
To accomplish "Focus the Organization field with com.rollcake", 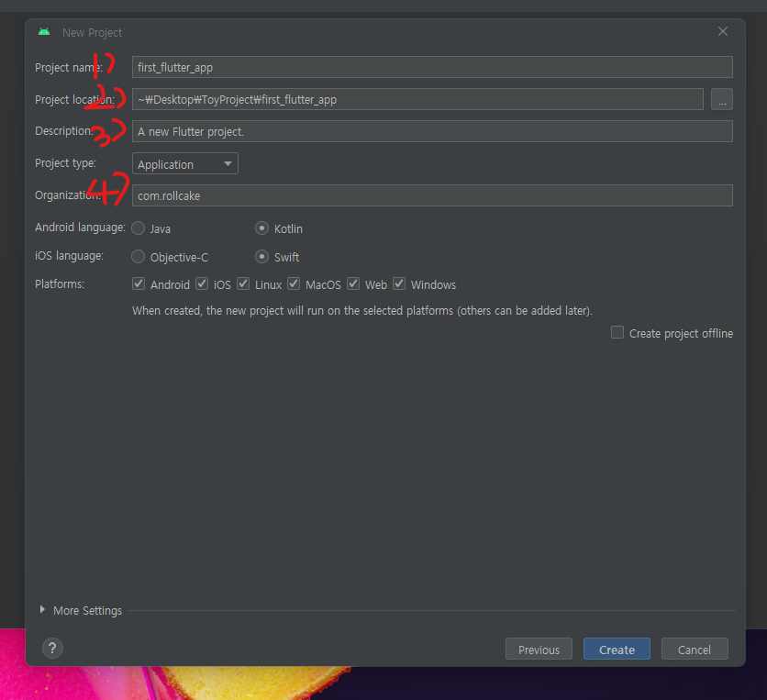I will click(432, 195).
